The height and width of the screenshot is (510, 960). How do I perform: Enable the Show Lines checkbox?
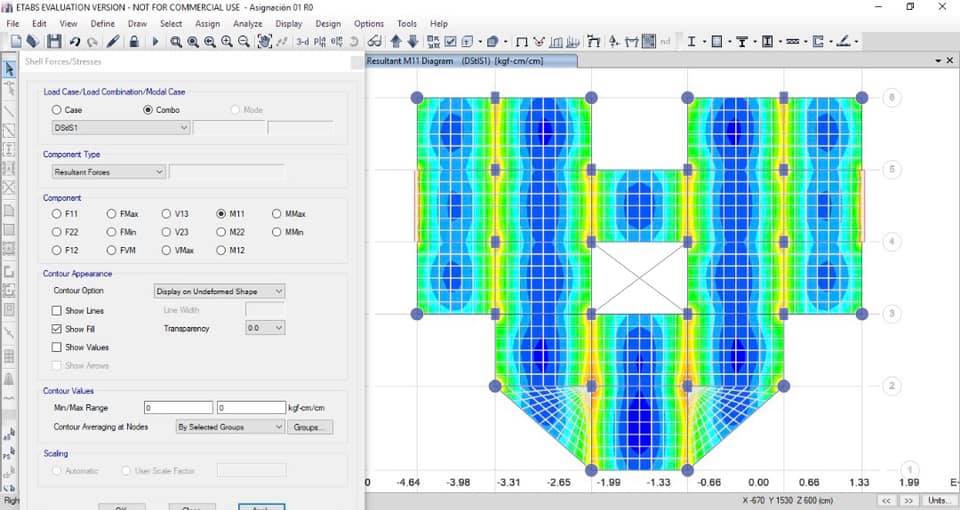(56, 310)
